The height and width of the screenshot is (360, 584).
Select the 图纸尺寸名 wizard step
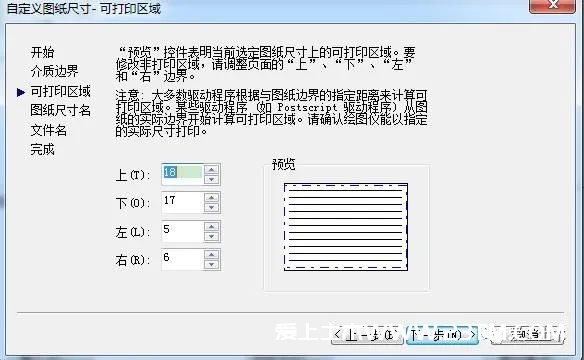click(x=60, y=110)
